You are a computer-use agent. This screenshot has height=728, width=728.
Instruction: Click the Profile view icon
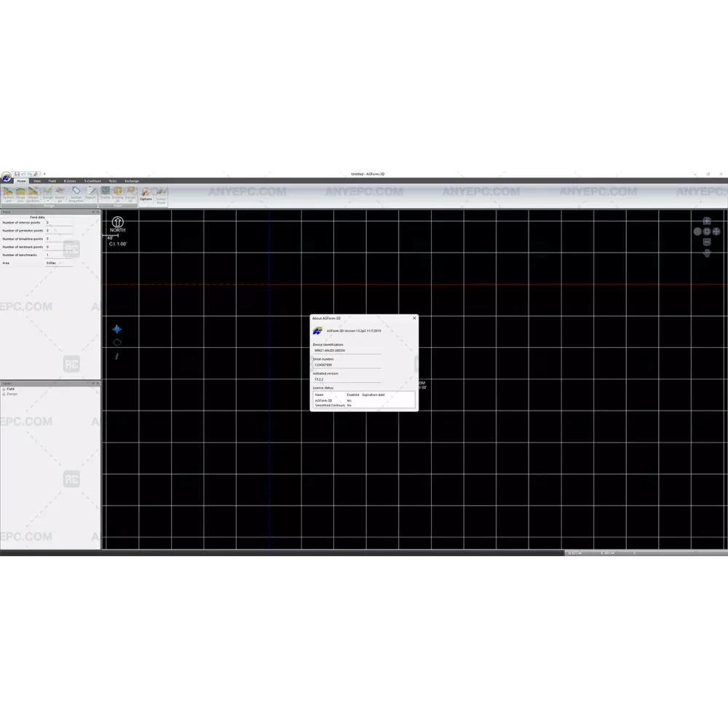[x=106, y=194]
